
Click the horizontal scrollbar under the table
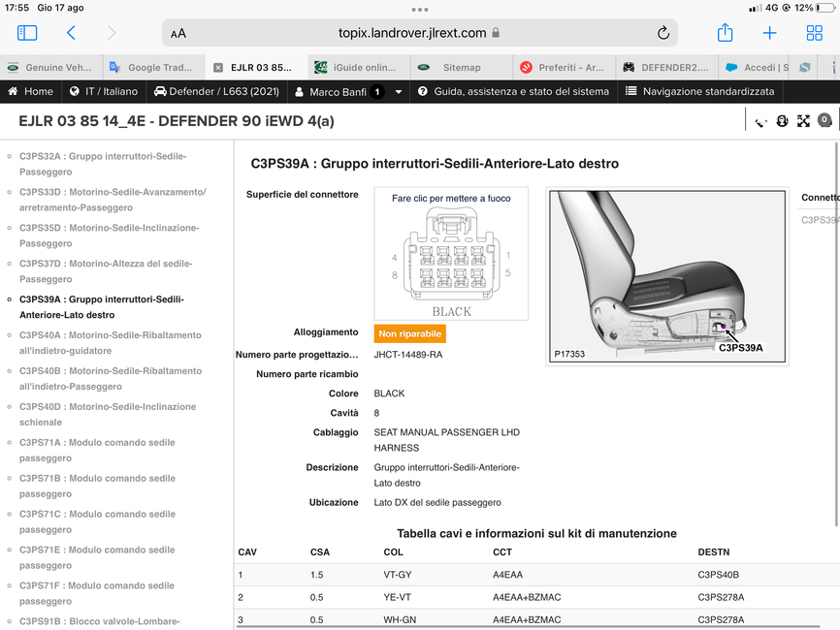[x=528, y=626]
